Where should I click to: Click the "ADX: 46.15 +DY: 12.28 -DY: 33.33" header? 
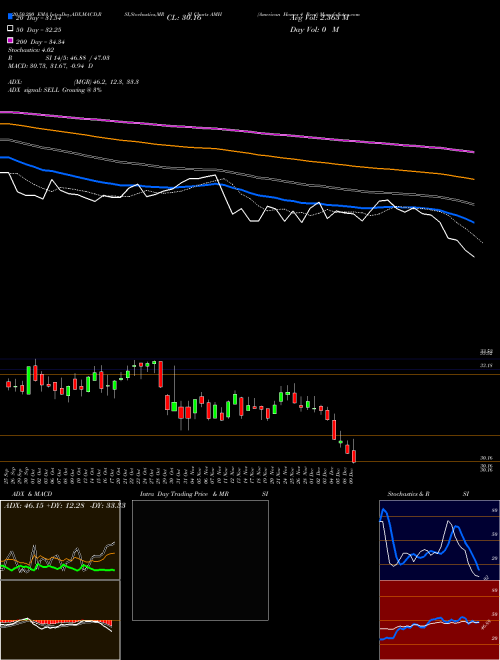[x=65, y=506]
